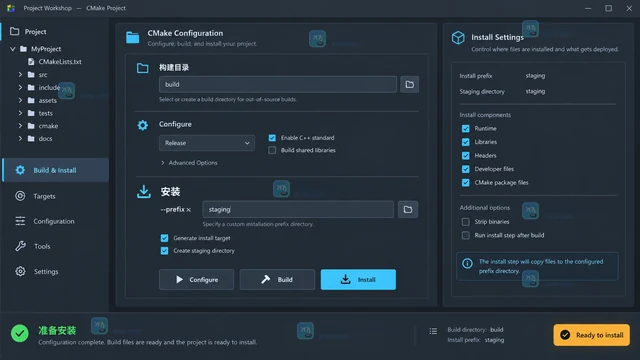This screenshot has height=360, width=640.
Task: Enable Build shared libraries checkbox
Action: click(272, 150)
